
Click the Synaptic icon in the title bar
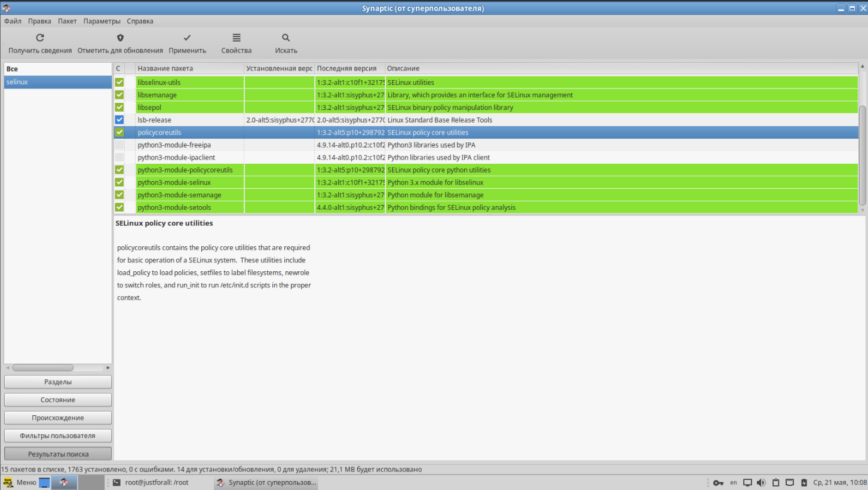click(6, 8)
